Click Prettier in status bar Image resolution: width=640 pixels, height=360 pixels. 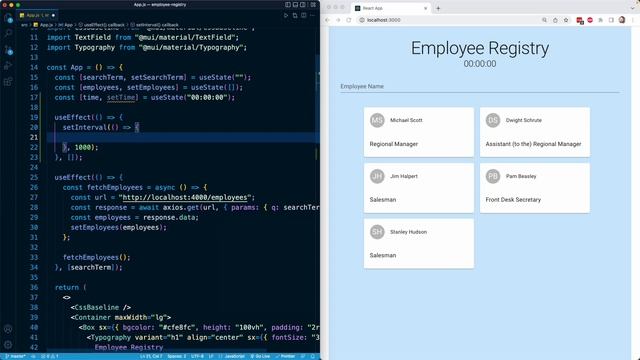[285, 356]
